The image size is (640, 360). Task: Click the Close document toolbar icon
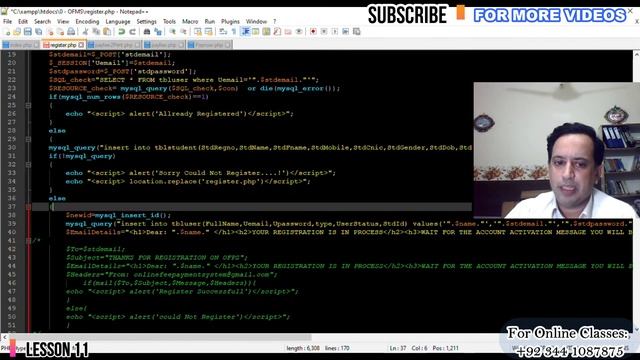click(x=50, y=31)
